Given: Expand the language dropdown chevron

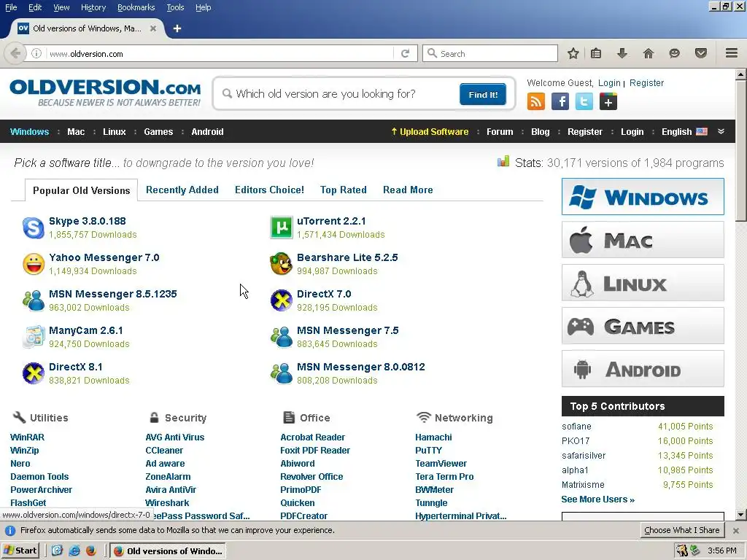Looking at the screenshot, I should coord(721,131).
